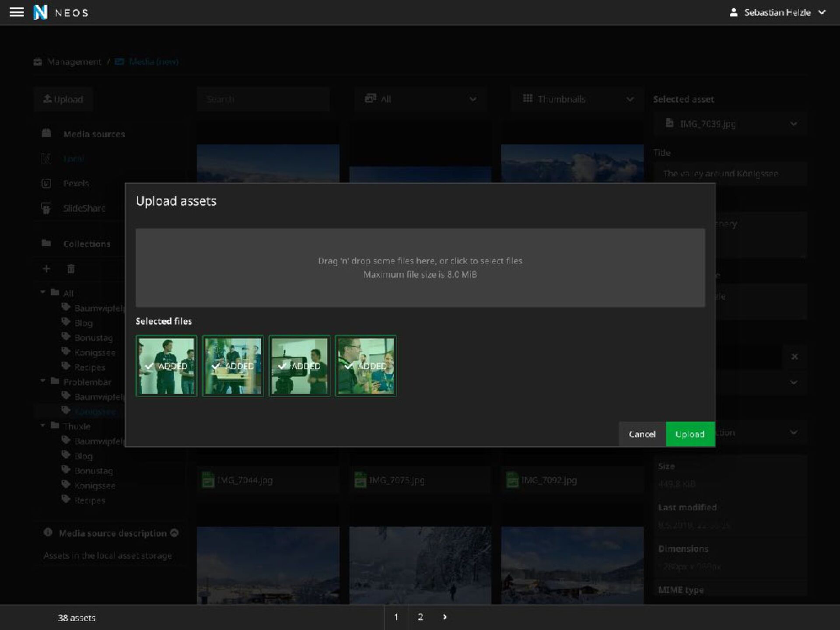Select Recipes tag under Thuxle

pos(90,500)
